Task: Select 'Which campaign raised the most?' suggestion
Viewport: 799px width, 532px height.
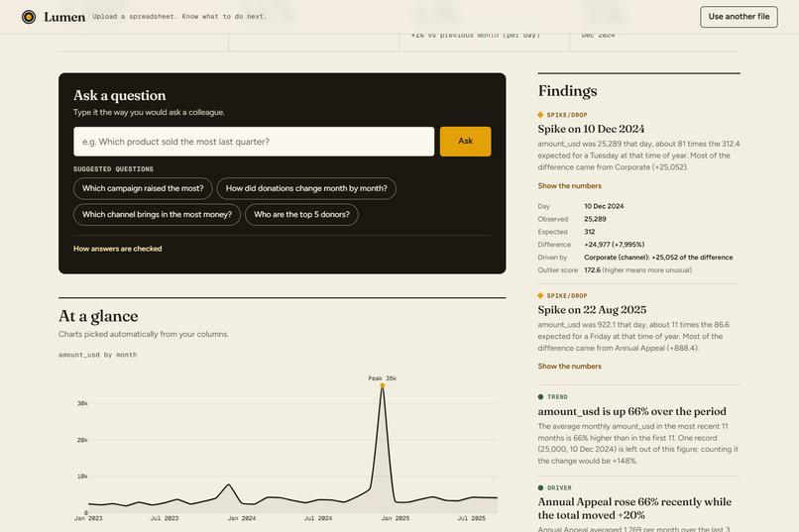Action: tap(143, 188)
